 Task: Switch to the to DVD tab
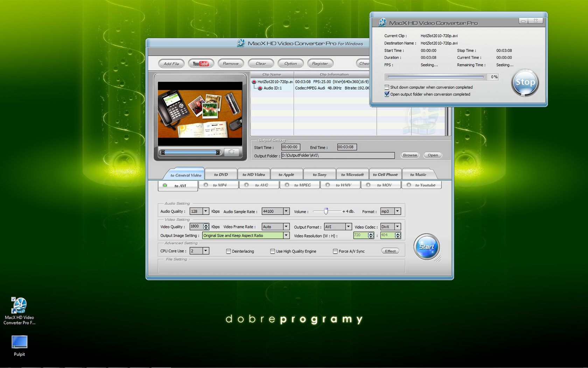click(x=221, y=175)
